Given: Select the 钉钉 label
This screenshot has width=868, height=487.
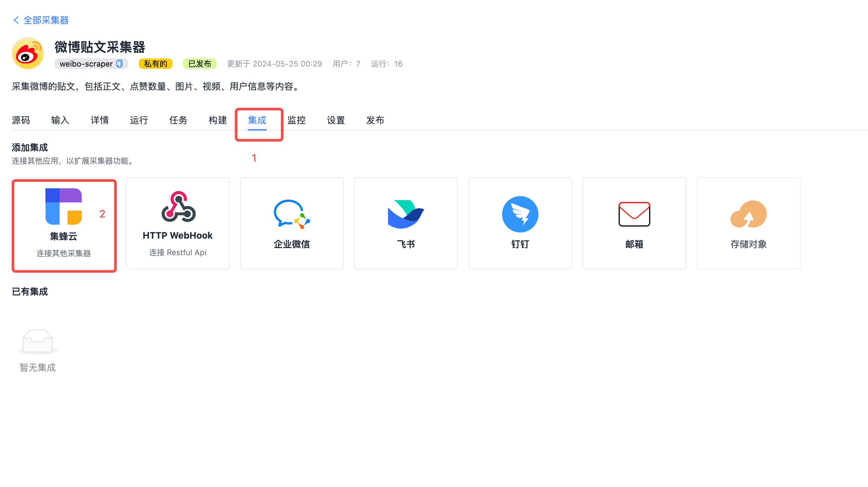Looking at the screenshot, I should coord(520,244).
